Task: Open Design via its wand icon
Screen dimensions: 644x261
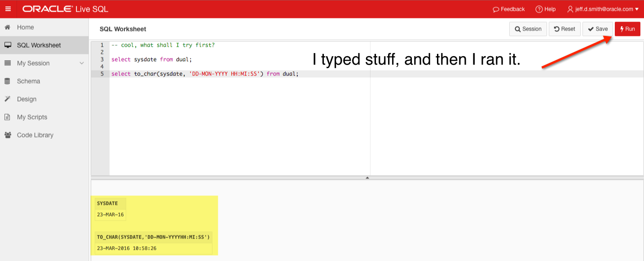Action: coord(7,99)
